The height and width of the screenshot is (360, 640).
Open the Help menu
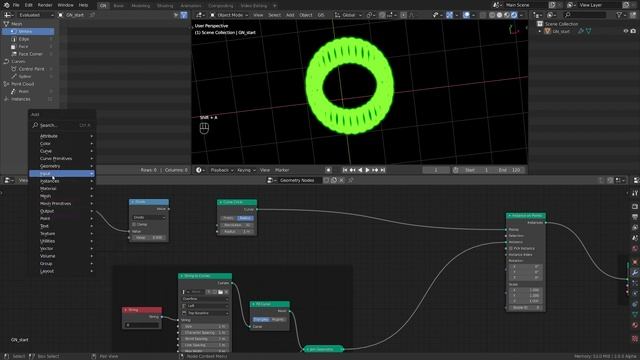[83, 5]
